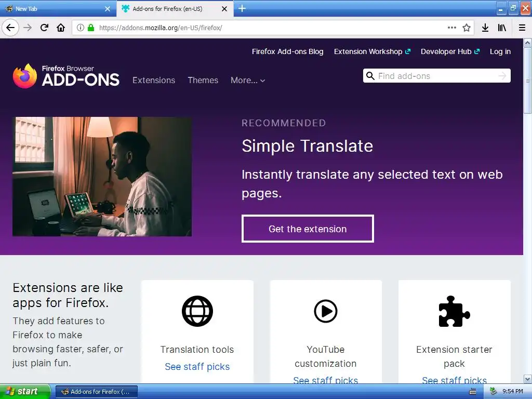Open a new tab with plus button
This screenshot has height=399, width=532.
coord(242,8)
